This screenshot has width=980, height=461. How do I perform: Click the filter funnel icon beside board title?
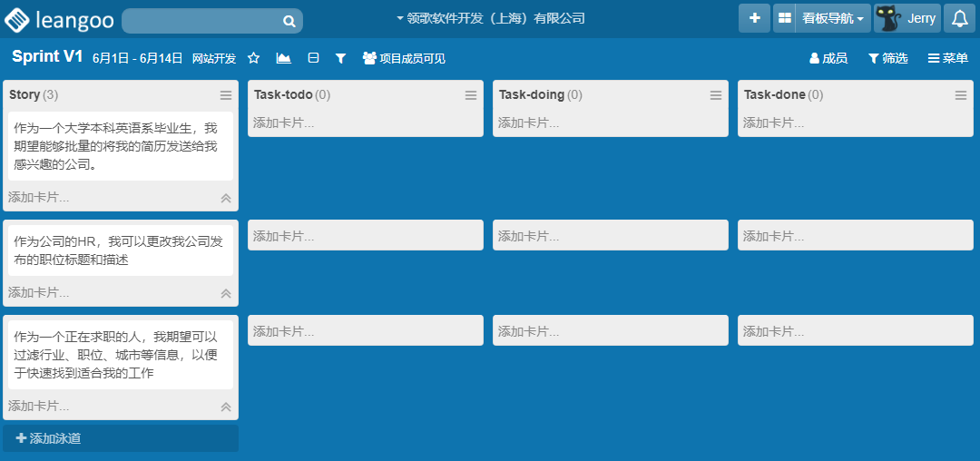(340, 58)
